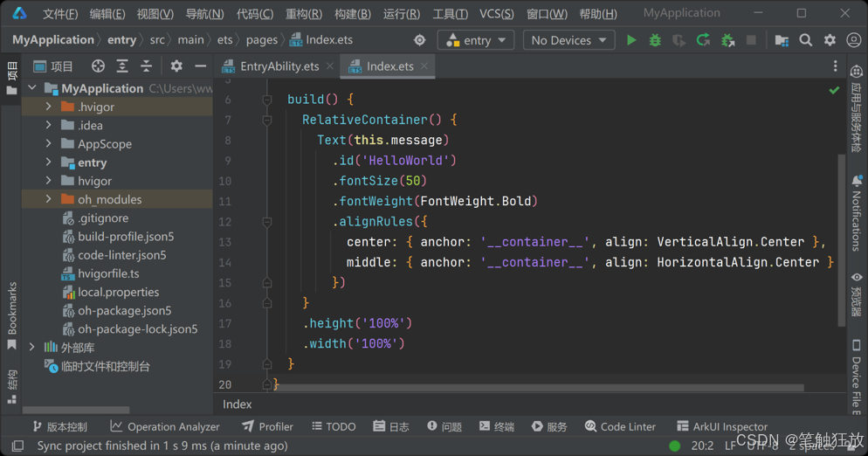Open the user account avatar icon

coord(854,40)
